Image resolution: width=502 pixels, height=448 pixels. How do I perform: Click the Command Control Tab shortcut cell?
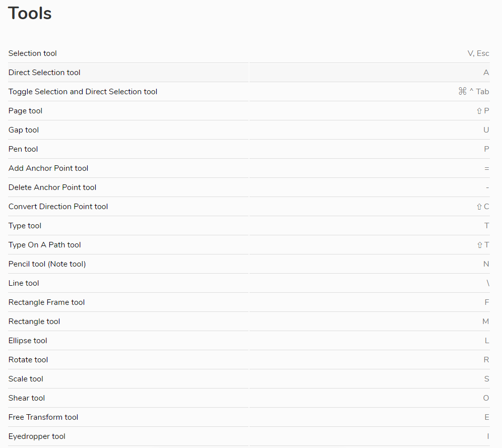click(473, 92)
